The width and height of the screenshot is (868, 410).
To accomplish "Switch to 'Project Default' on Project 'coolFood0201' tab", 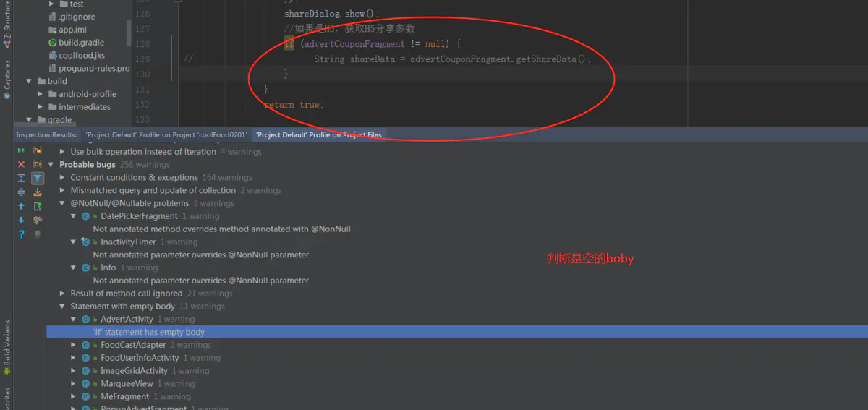I will [166, 134].
